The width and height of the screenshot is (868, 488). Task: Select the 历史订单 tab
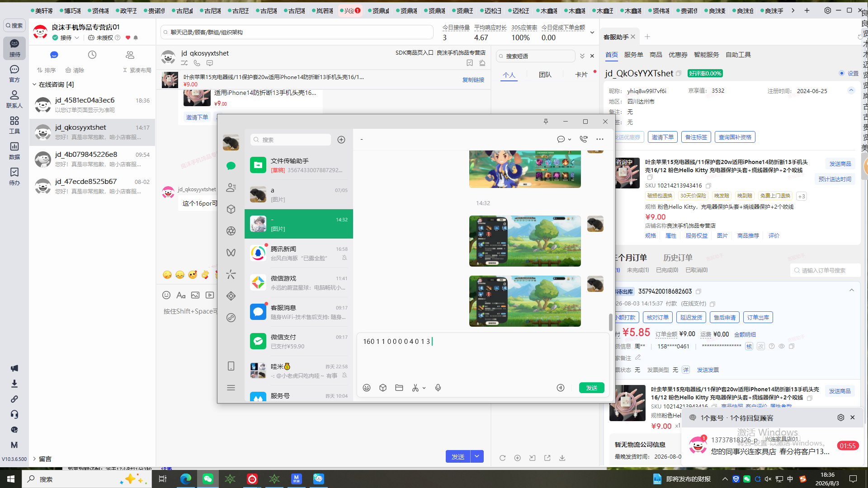pos(678,258)
